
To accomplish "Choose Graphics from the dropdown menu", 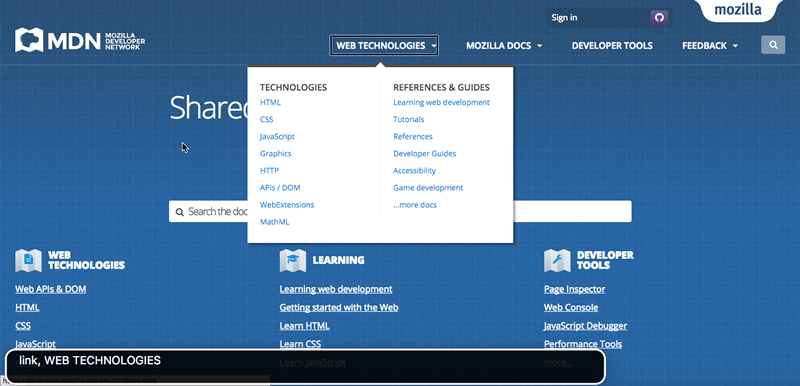I will click(276, 153).
